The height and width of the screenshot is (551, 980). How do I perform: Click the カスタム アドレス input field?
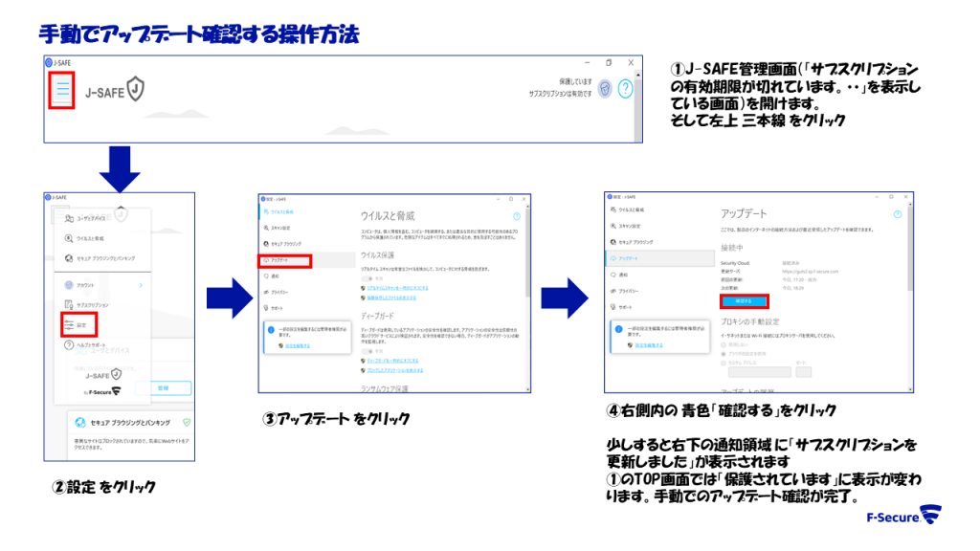tap(759, 372)
